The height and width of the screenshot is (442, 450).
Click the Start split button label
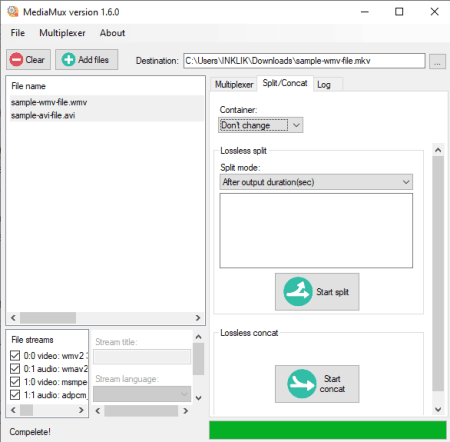[x=332, y=292]
